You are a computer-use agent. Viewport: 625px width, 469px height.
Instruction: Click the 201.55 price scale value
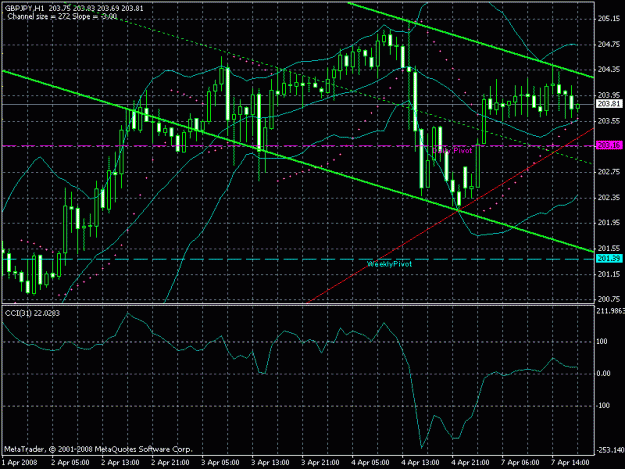point(609,249)
